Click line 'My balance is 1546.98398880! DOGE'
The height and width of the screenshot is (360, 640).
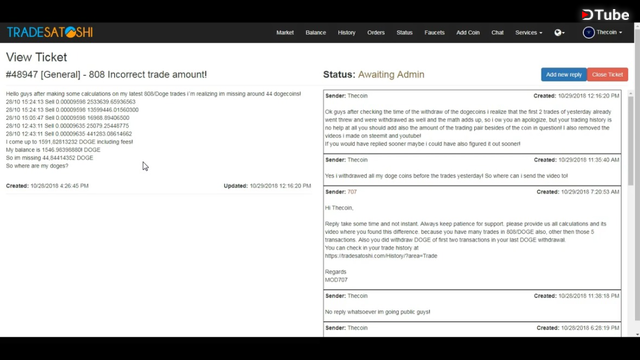click(53, 150)
